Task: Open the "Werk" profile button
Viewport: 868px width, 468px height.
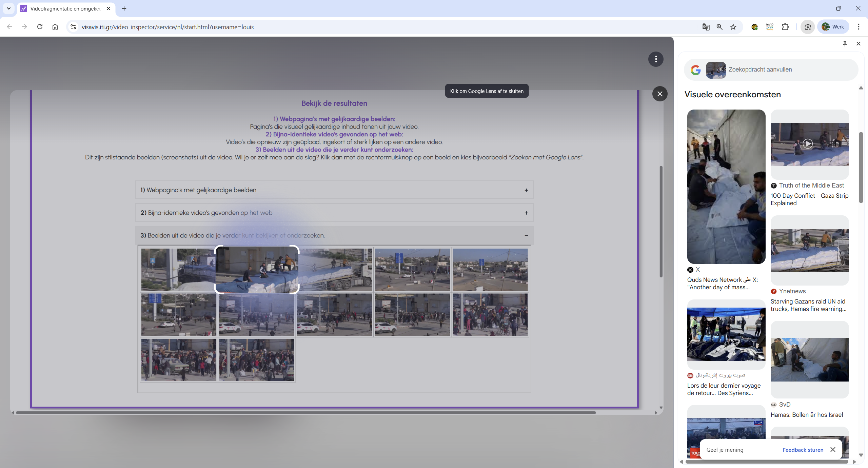Action: pos(833,27)
